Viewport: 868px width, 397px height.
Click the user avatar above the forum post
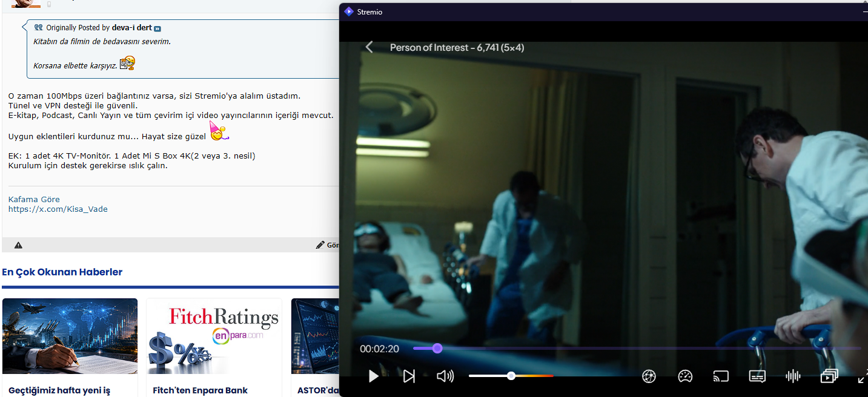click(x=25, y=4)
